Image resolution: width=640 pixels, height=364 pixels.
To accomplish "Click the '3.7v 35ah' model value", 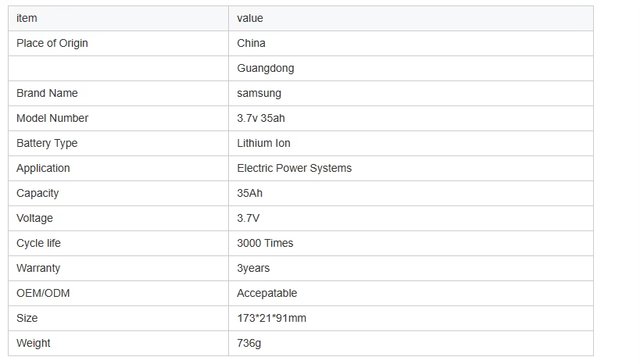I will click(261, 118).
